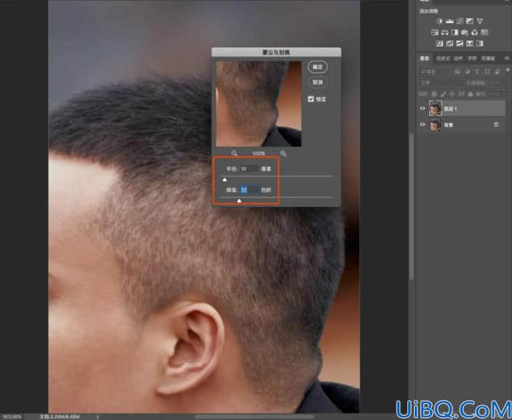The width and height of the screenshot is (512, 420).
Task: Add a Brightness/Contrast adjustment (sun icon)
Action: pyautogui.click(x=439, y=21)
